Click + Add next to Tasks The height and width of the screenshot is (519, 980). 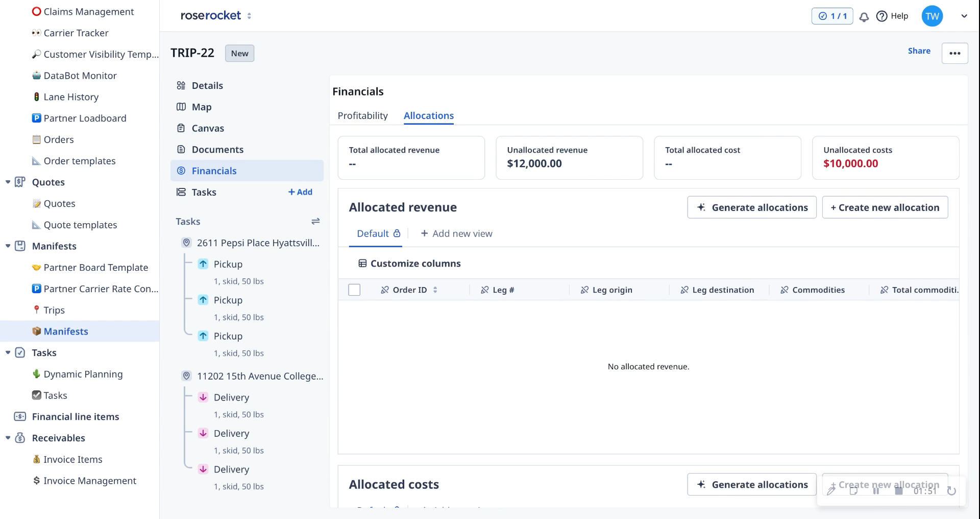[300, 192]
